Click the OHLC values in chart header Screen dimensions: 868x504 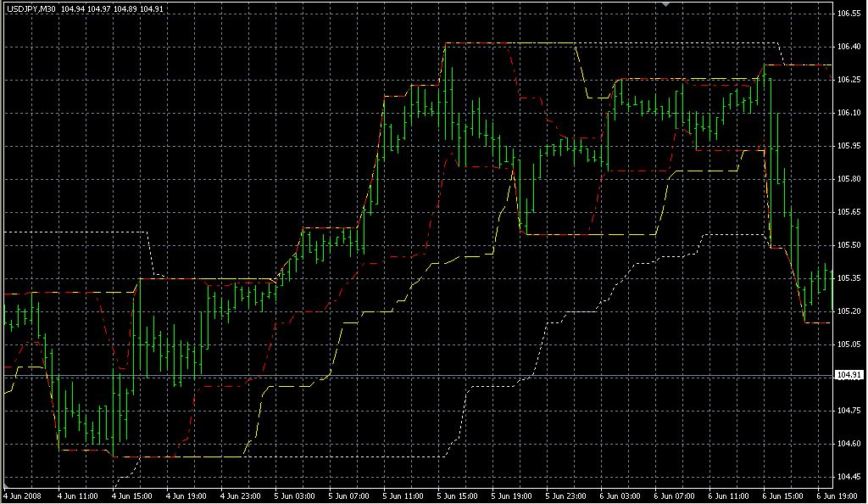(x=101, y=8)
